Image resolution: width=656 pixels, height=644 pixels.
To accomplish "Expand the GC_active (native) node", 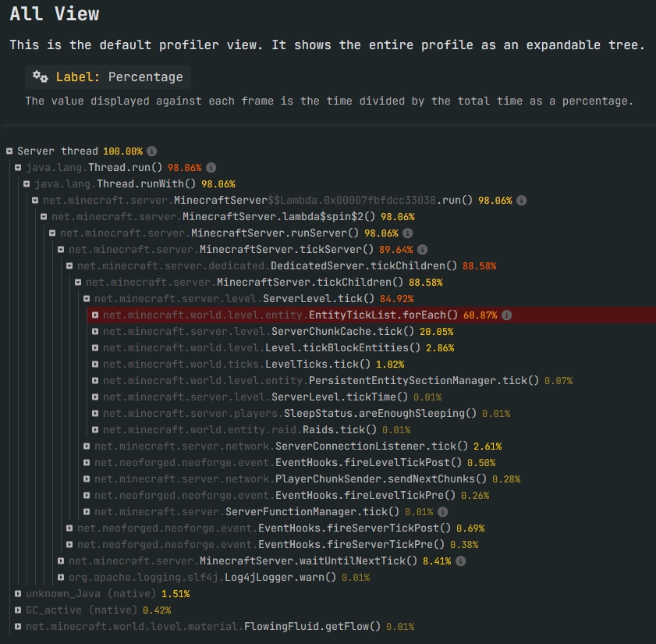I will click(18, 610).
